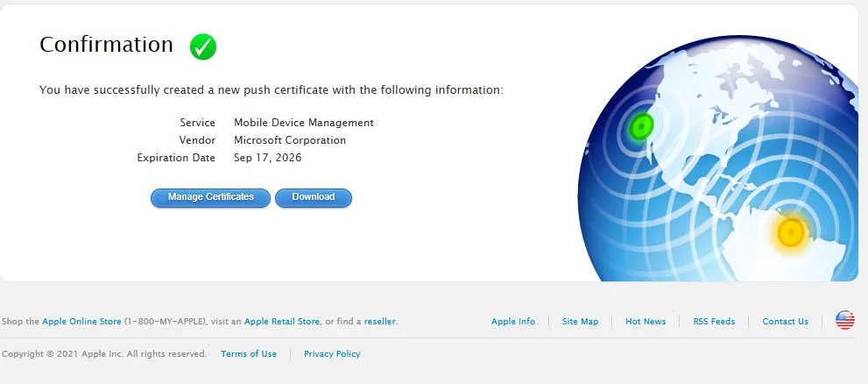The height and width of the screenshot is (384, 868).
Task: Visit the Apple Retail Store link
Action: point(282,322)
